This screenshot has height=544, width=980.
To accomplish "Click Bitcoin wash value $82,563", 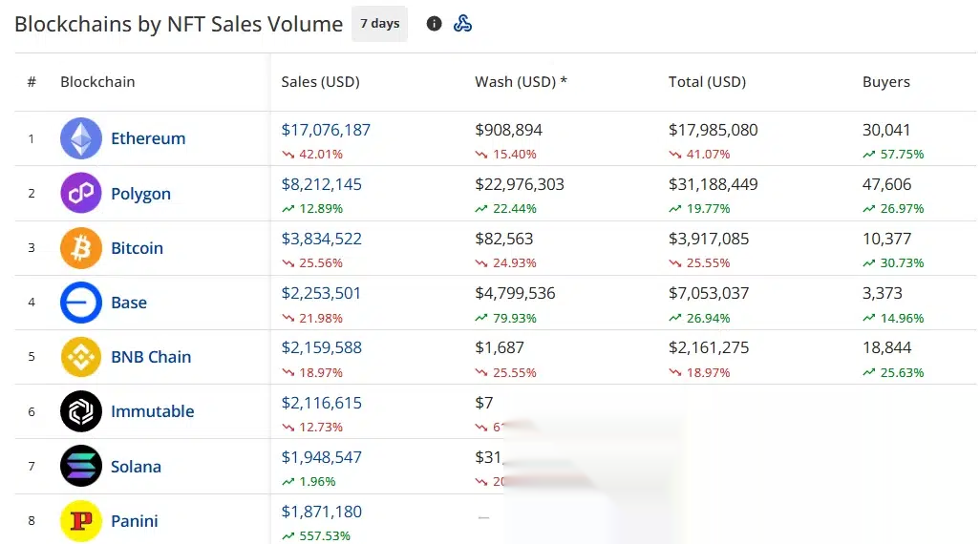I will tap(503, 239).
